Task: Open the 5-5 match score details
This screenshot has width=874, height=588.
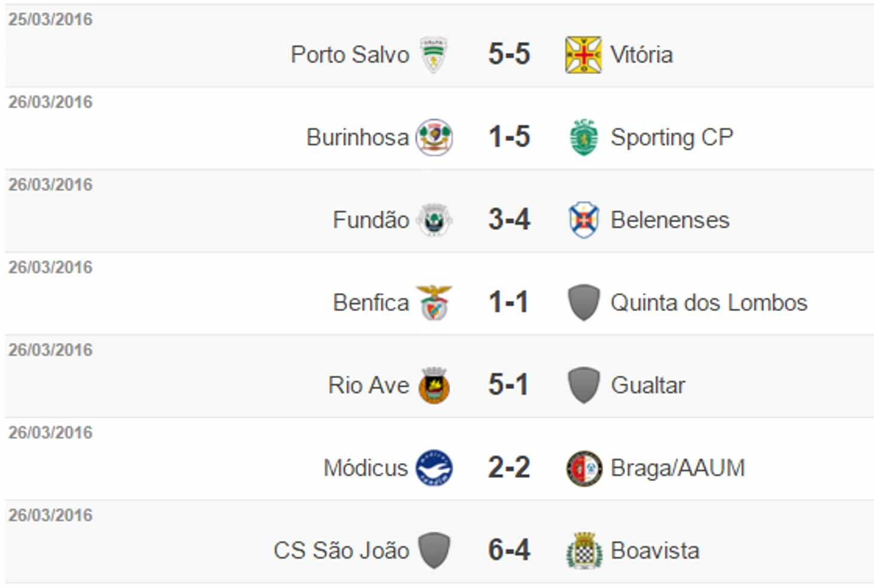Action: click(x=509, y=54)
